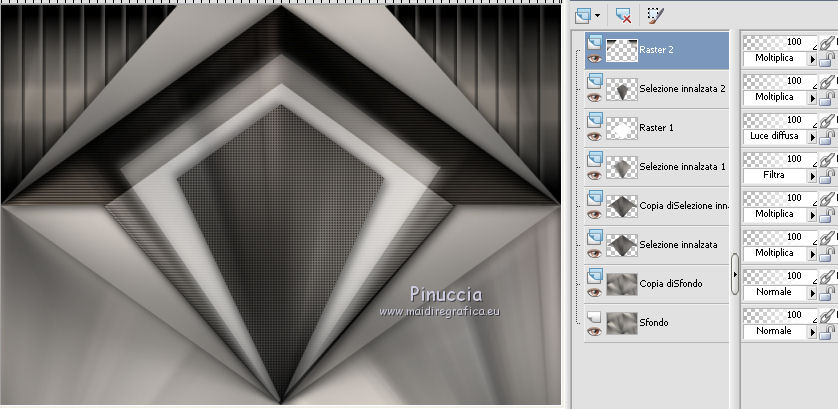Screen dimensions: 838x409
Task: Select the Copia diSfondo layer thumbnail
Action: 622,284
